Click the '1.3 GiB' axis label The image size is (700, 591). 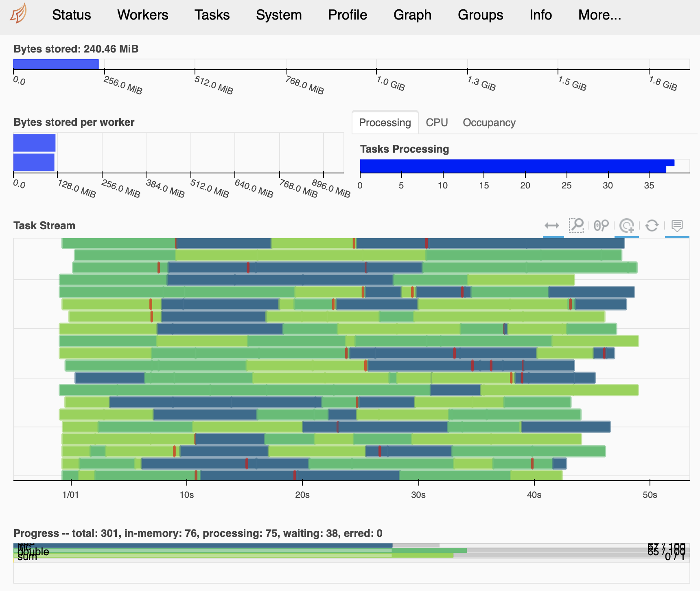point(481,83)
